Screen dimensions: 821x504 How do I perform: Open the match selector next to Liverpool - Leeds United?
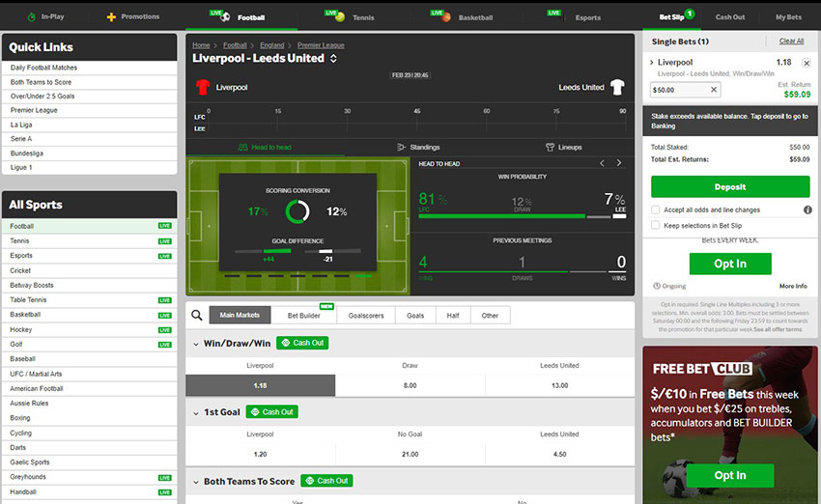point(333,59)
